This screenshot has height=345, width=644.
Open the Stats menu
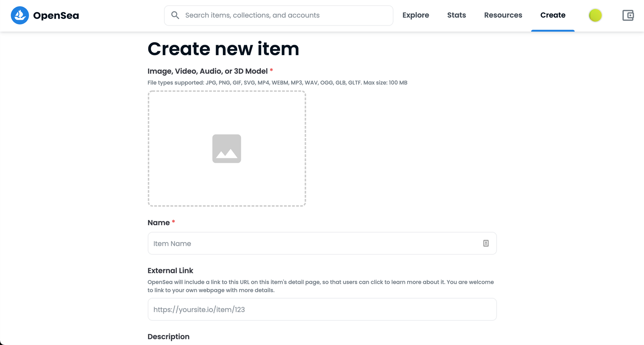pos(456,15)
